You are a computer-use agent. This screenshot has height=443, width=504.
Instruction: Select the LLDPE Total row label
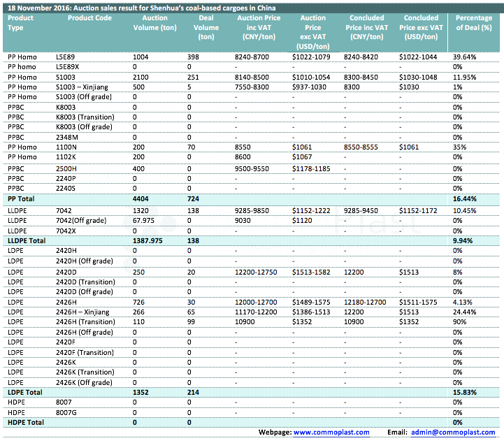(26, 240)
